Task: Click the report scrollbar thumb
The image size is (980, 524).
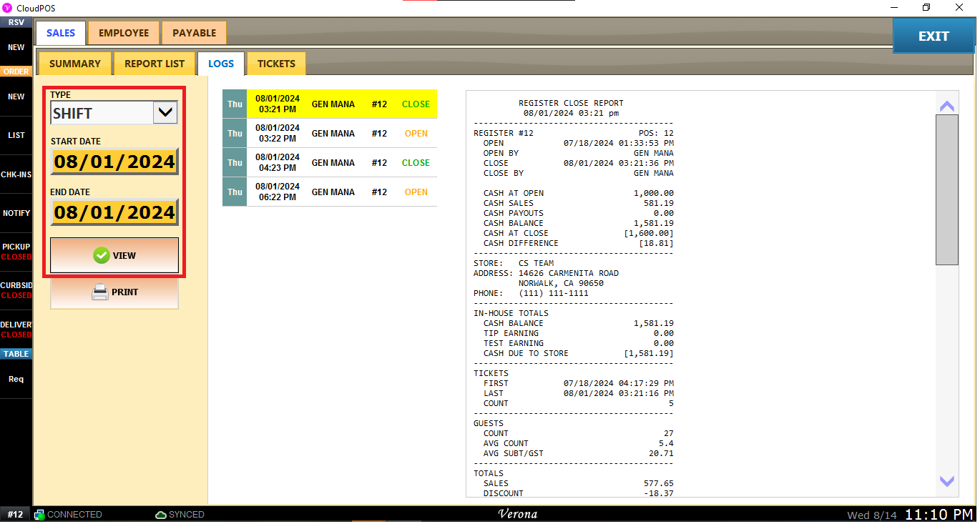Action: click(946, 189)
